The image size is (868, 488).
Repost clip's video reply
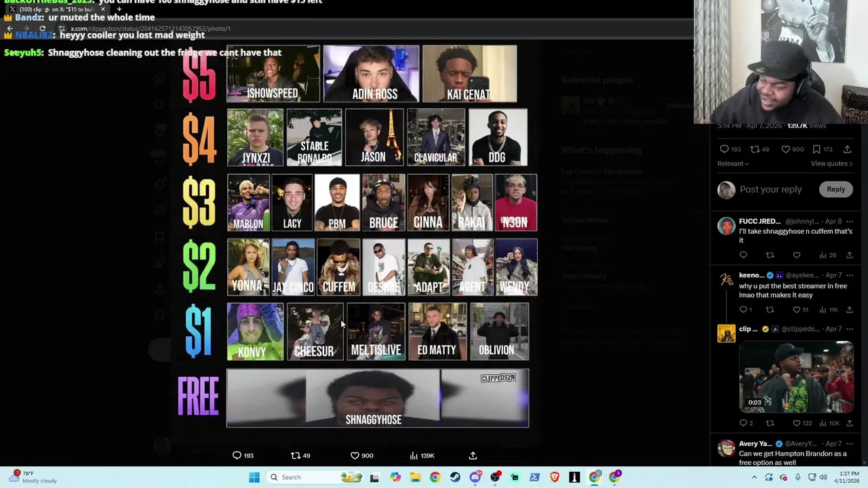(x=770, y=423)
